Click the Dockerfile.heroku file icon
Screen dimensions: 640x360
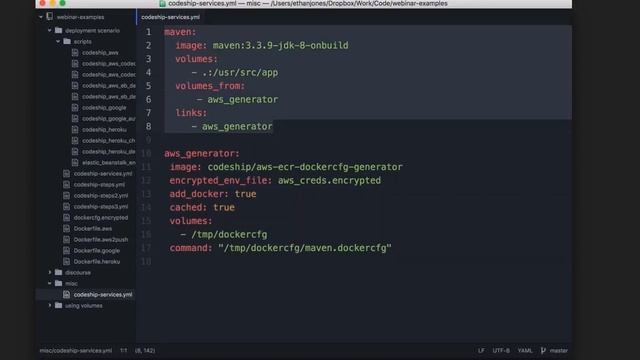(67, 262)
